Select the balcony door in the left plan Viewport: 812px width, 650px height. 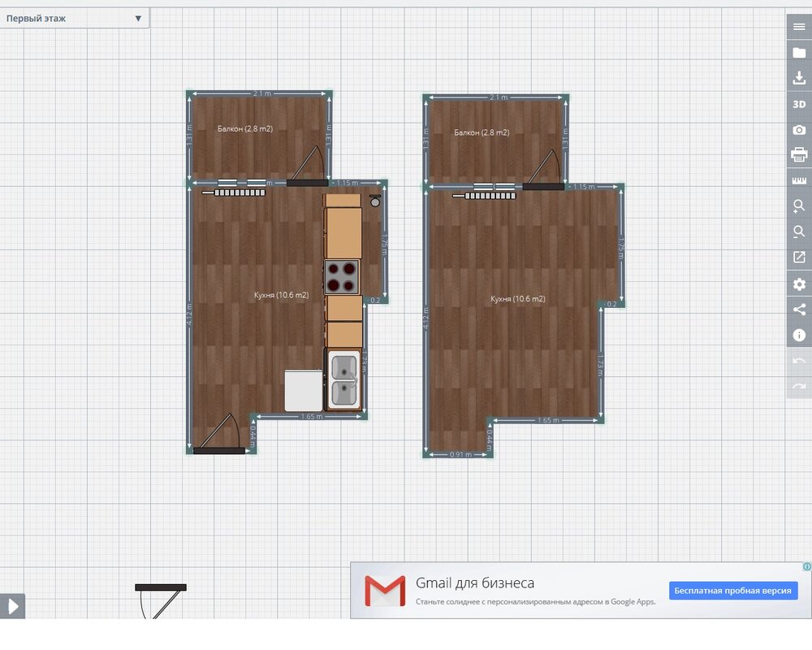[308, 167]
